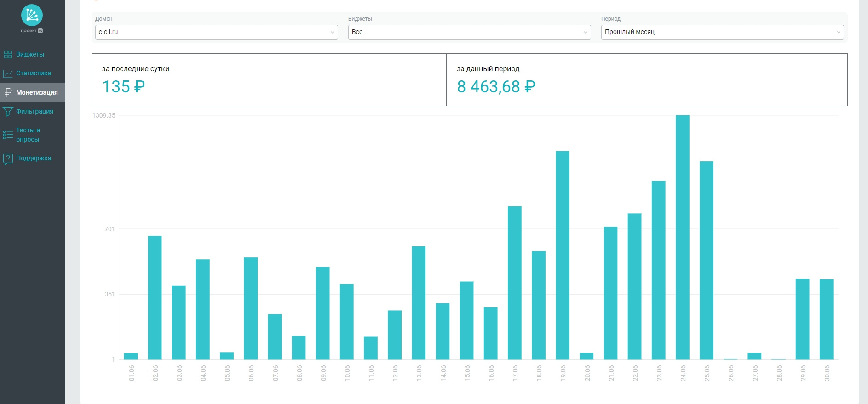Click the Статистика chart icon
Image resolution: width=868 pixels, height=404 pixels.
pyautogui.click(x=8, y=74)
